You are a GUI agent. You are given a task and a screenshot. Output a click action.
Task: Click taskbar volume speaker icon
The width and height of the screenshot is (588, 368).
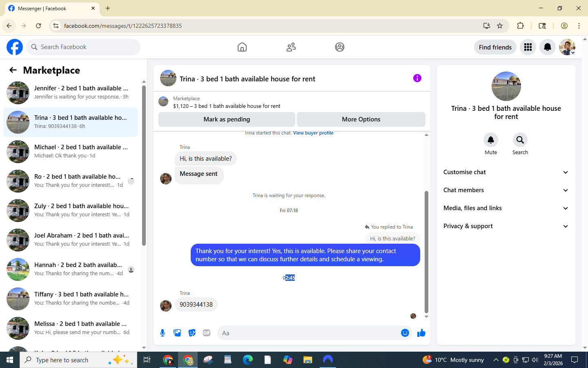[535, 360]
